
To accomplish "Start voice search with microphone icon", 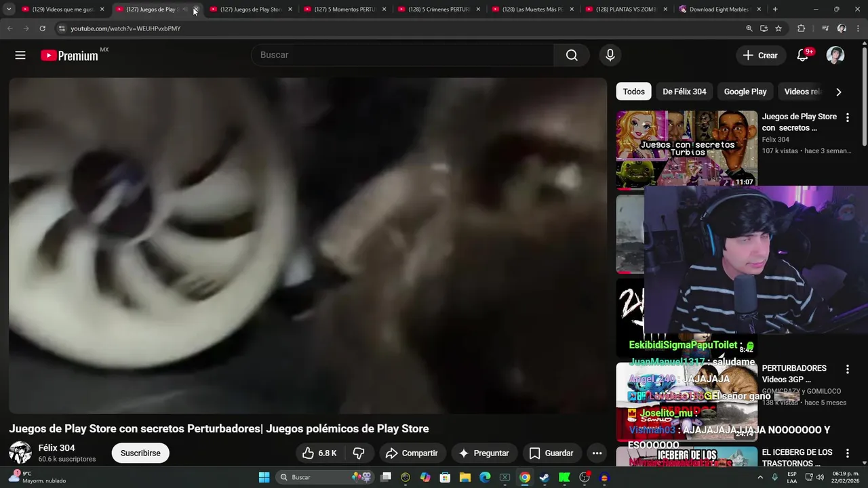I will [x=610, y=55].
